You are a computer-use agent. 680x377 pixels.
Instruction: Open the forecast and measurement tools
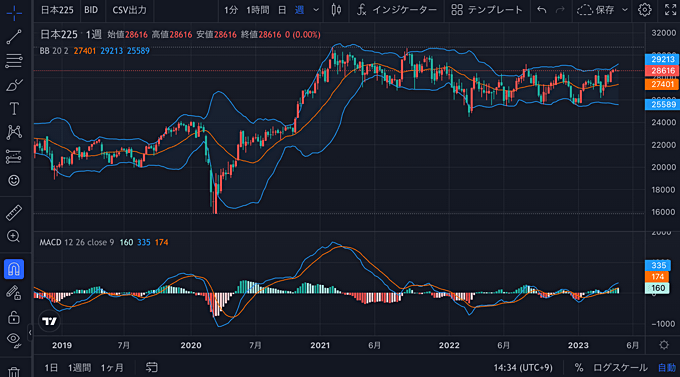coord(14,157)
